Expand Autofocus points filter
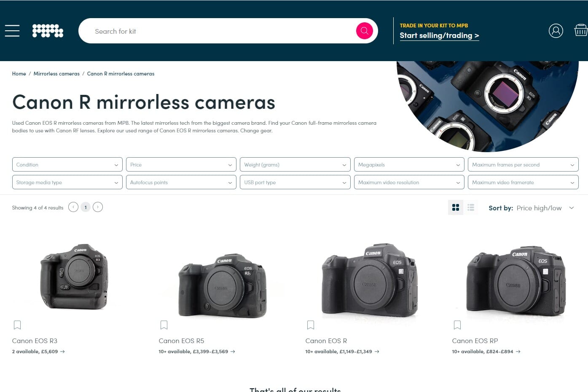The height and width of the screenshot is (392, 588). pos(181,182)
